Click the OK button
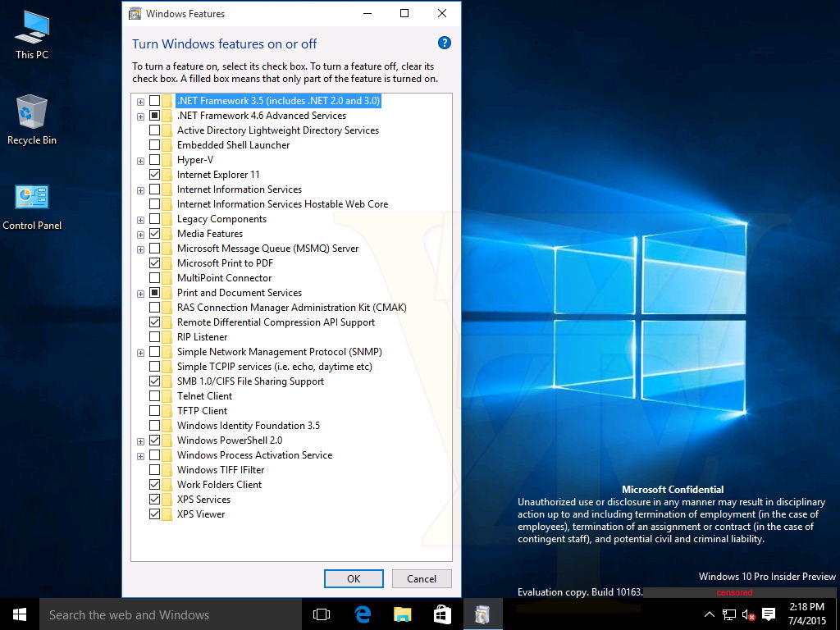 (x=354, y=578)
